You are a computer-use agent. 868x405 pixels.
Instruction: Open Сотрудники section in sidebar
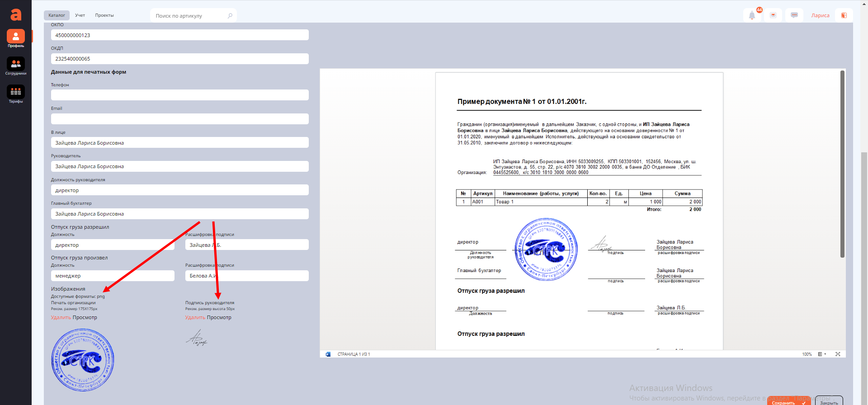click(x=16, y=66)
